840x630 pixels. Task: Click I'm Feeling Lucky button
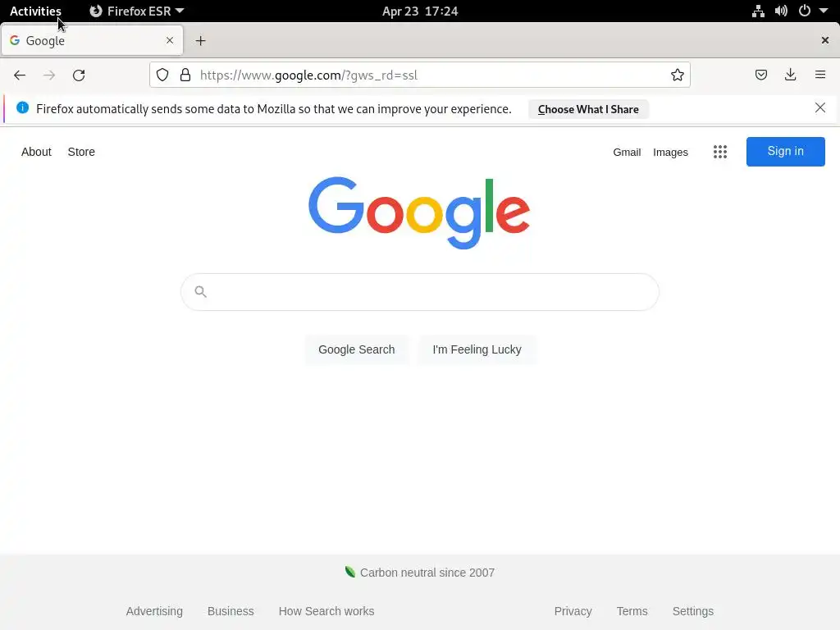[477, 349]
